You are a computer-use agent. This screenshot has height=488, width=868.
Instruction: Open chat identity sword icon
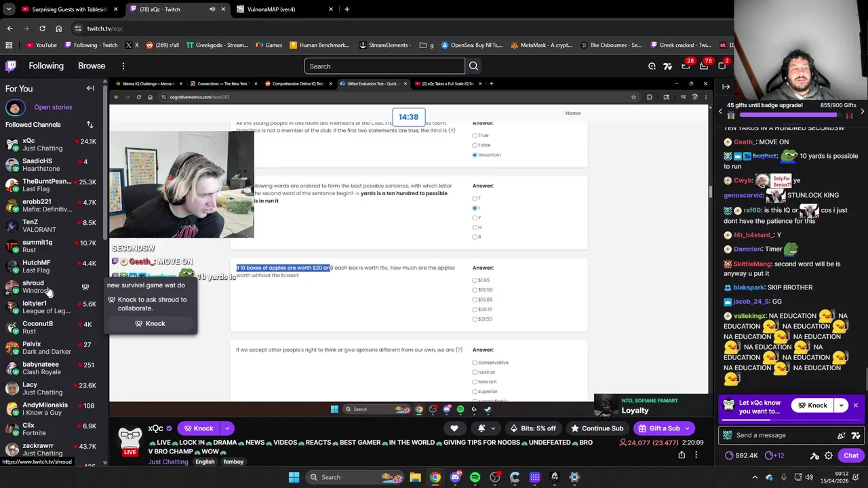point(814,455)
